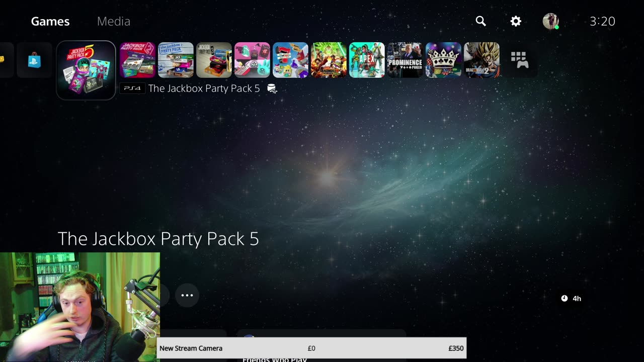Viewport: 644px width, 362px height.
Task: Click the 4h playtime text
Action: click(x=577, y=299)
